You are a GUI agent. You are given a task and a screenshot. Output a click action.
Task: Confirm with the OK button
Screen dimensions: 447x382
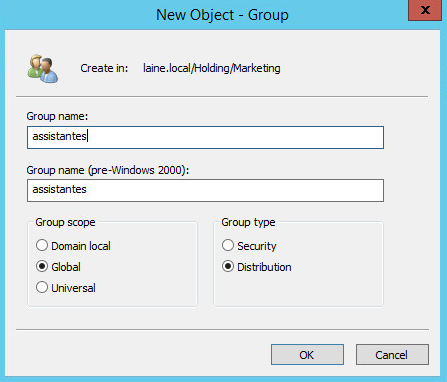[307, 355]
